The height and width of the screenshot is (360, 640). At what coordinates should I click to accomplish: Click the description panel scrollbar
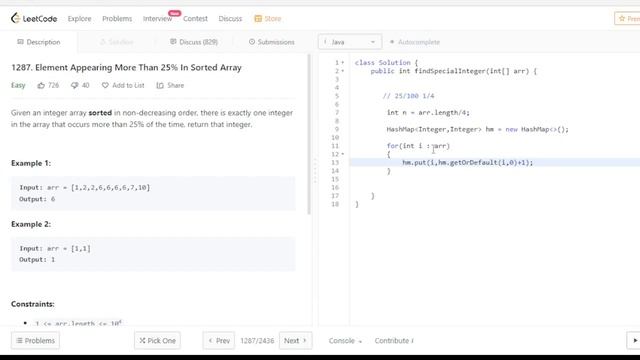(309, 134)
